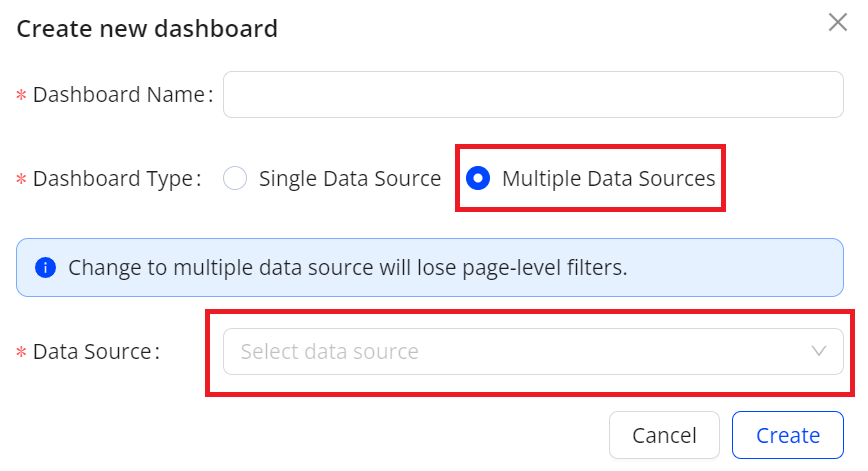The height and width of the screenshot is (471, 868).
Task: Cancel the new dashboard dialog
Action: 664,436
